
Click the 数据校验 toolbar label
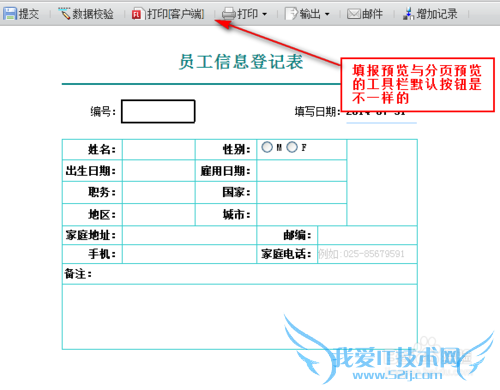pos(93,14)
